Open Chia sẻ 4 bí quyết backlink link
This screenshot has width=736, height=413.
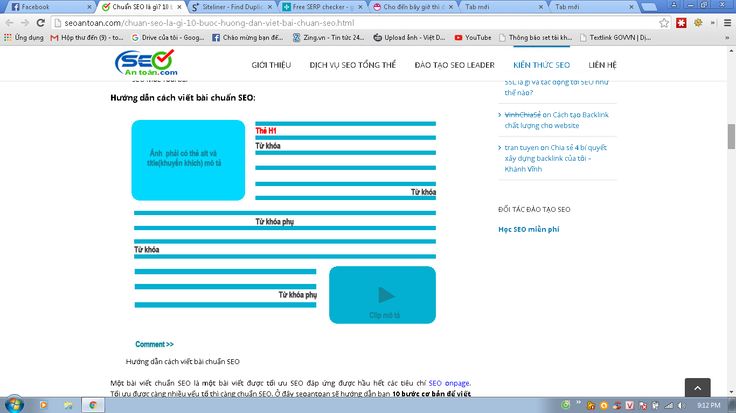tap(555, 158)
